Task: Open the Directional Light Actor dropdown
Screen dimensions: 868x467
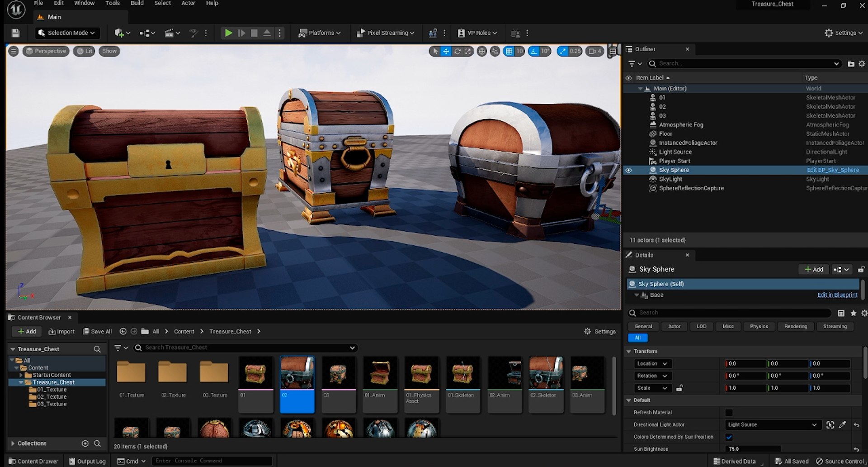Action: (x=772, y=425)
